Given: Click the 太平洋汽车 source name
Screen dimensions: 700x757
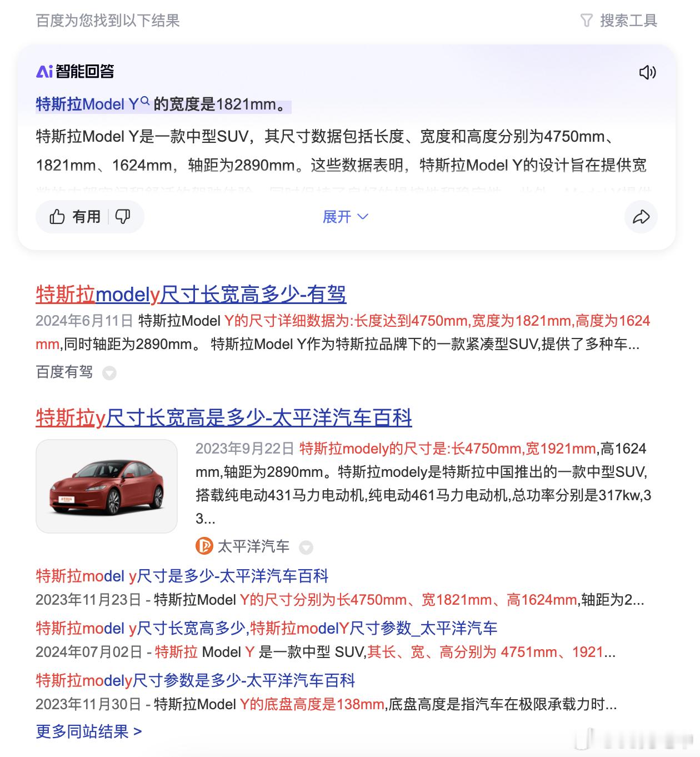Looking at the screenshot, I should point(253,546).
